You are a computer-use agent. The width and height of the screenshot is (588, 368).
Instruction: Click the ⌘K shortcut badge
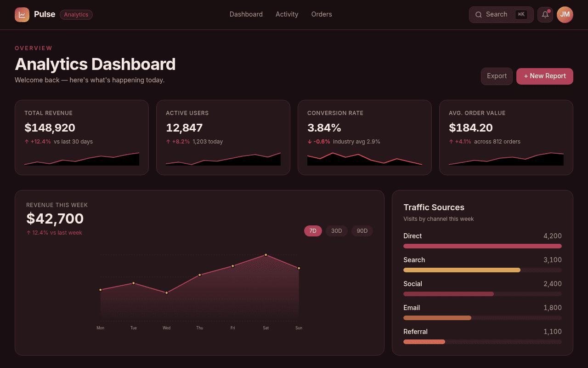[521, 14]
